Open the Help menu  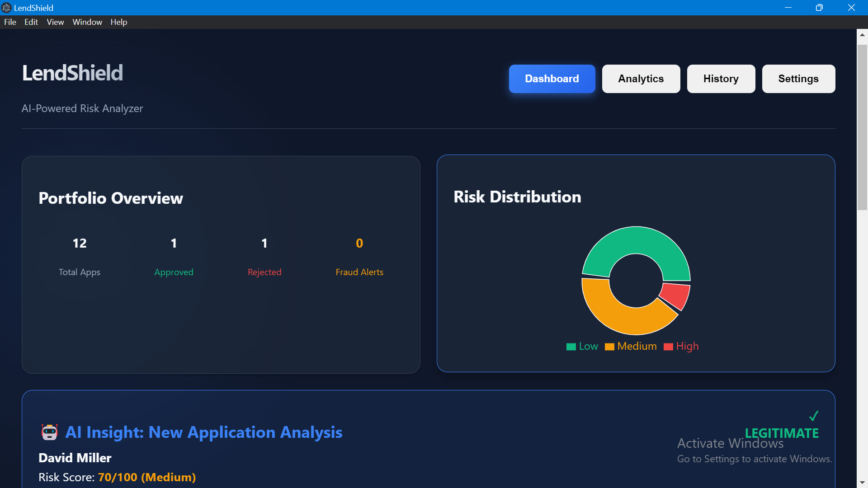click(119, 22)
